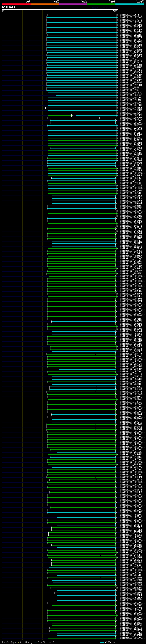Pick UniRef100_C3ZG61 from the hit list

[x=131, y=218]
